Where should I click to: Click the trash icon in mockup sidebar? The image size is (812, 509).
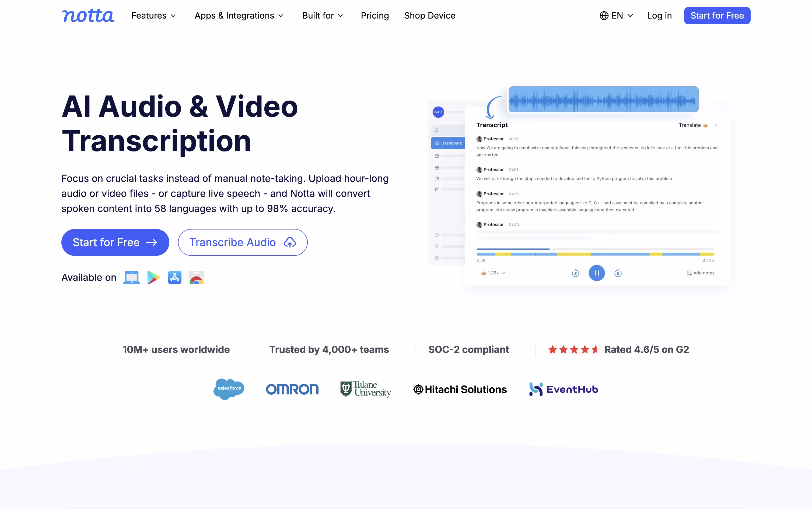[x=437, y=189]
